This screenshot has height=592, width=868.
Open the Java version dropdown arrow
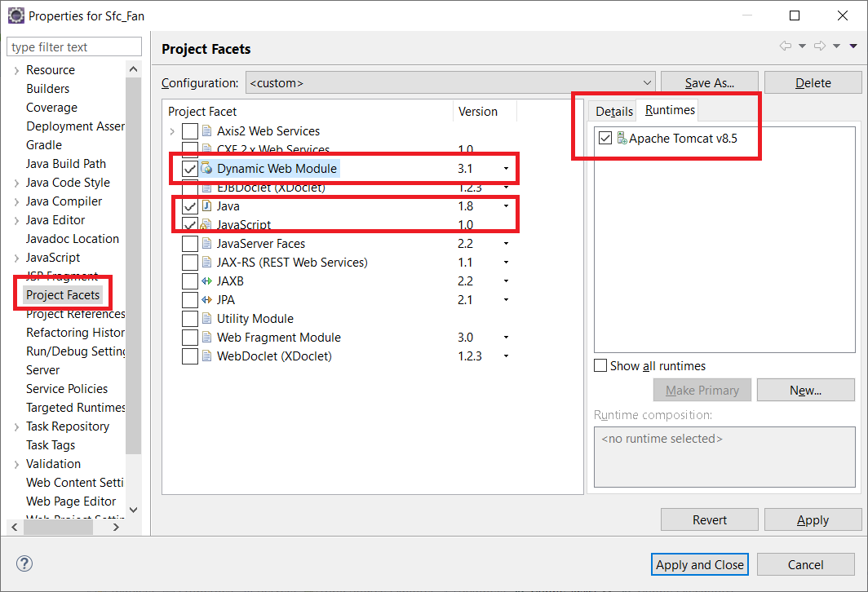(506, 205)
